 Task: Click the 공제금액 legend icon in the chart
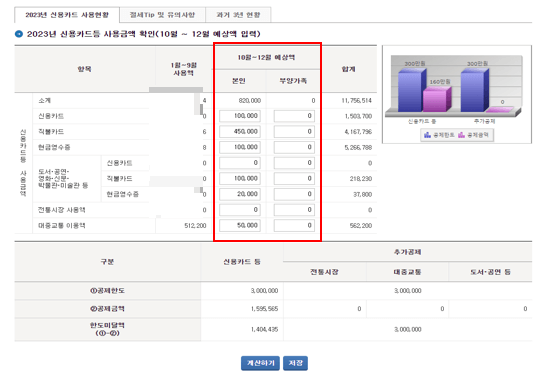click(462, 135)
